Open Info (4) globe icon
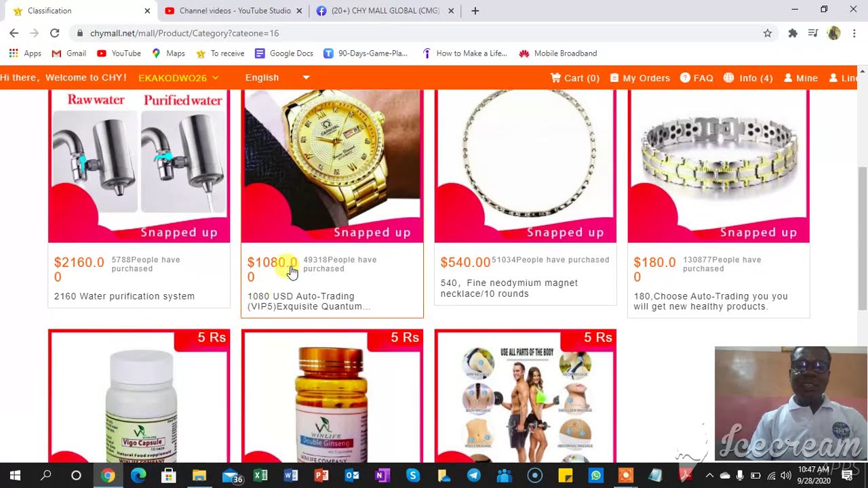Image resolution: width=868 pixels, height=488 pixels. tap(728, 78)
